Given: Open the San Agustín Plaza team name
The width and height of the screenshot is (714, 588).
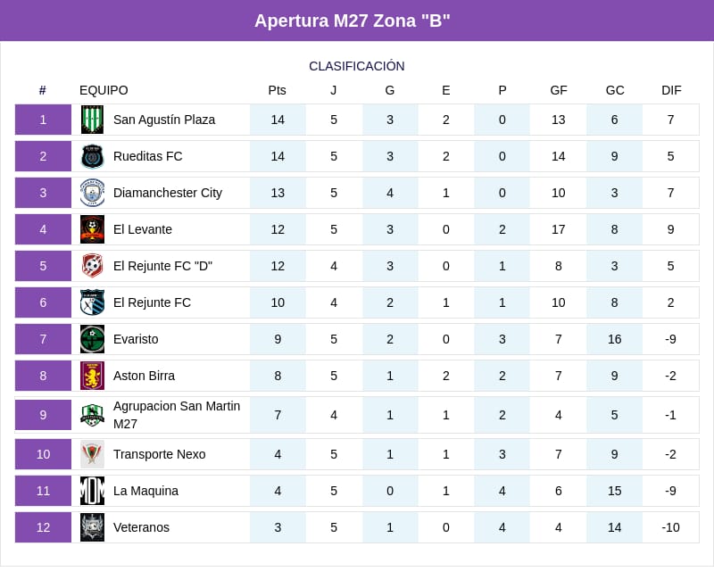Looking at the screenshot, I should [164, 120].
